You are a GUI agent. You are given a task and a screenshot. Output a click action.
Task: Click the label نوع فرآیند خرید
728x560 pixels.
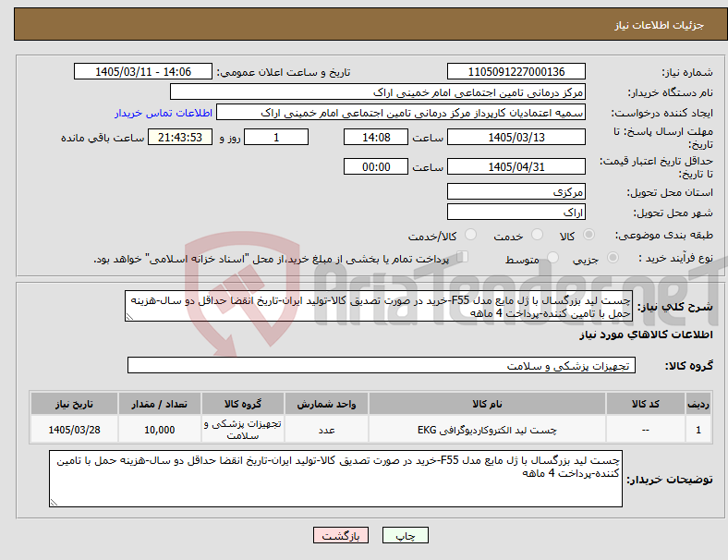point(675,258)
